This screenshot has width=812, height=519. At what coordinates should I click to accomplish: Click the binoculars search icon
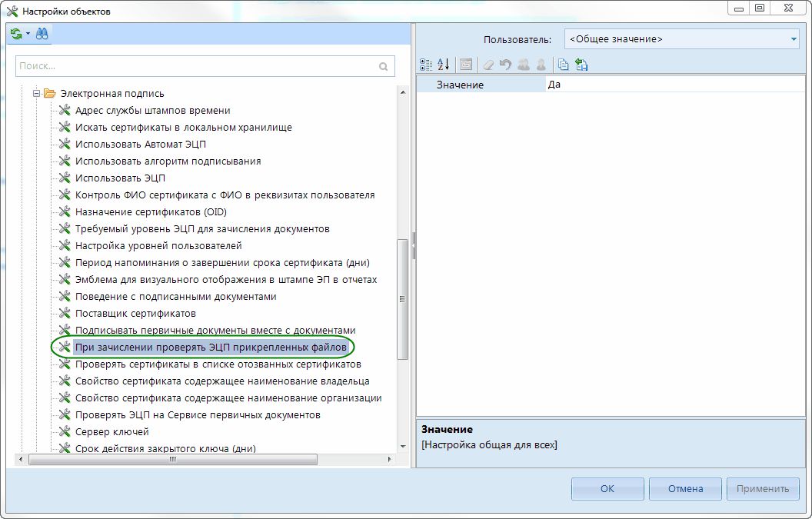coord(42,34)
